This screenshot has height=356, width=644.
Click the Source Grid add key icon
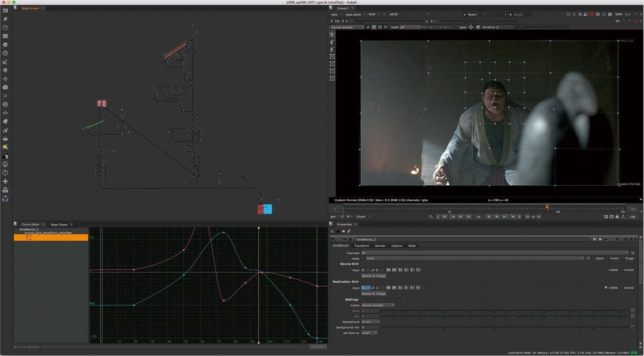400,270
